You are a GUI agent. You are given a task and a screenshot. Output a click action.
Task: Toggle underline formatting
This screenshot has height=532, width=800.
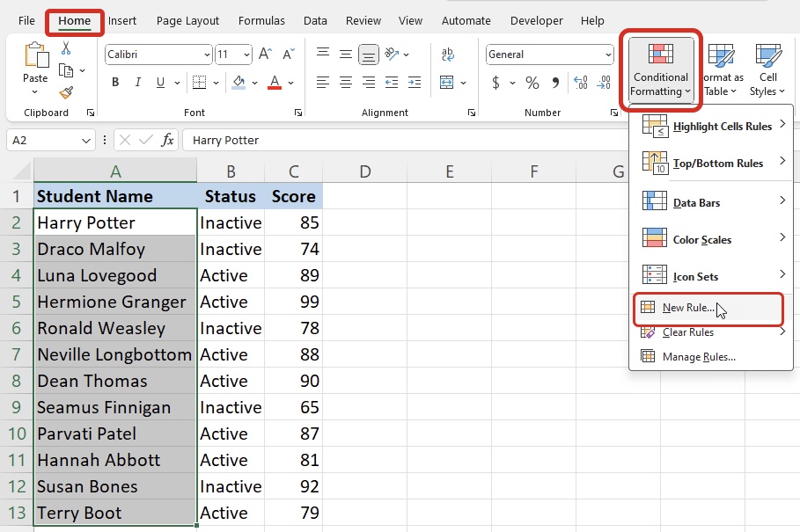coord(160,82)
